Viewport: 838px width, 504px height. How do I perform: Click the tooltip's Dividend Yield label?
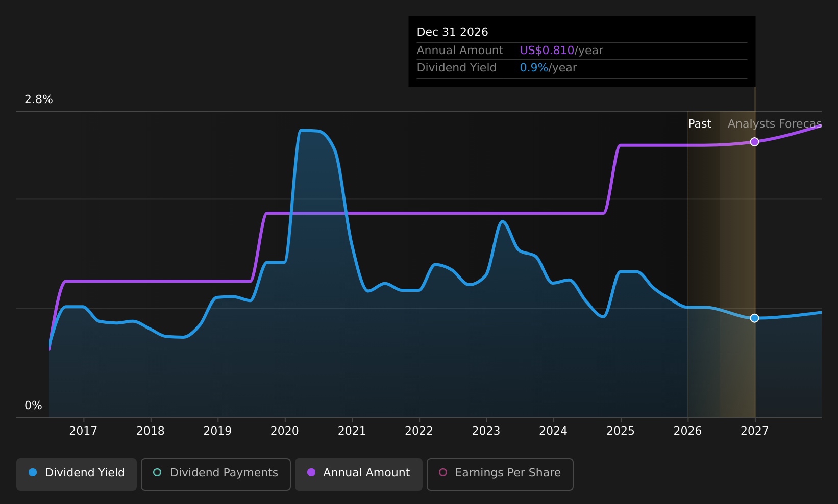(457, 68)
